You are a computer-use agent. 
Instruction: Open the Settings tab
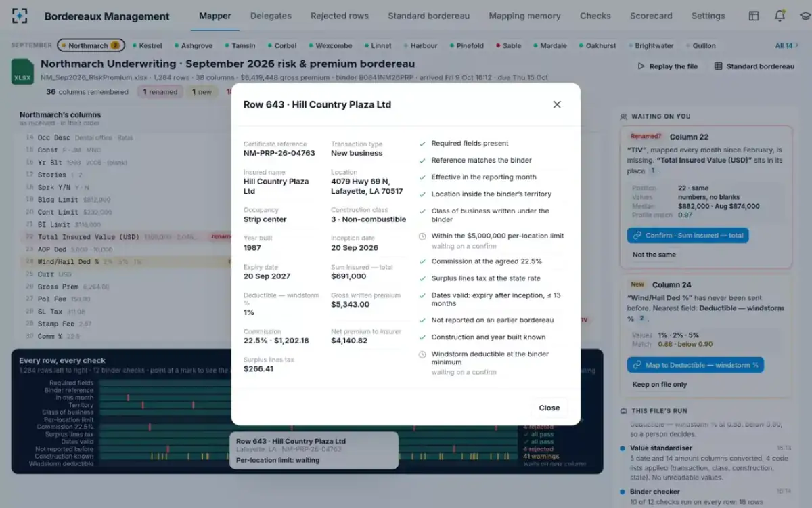(x=708, y=16)
